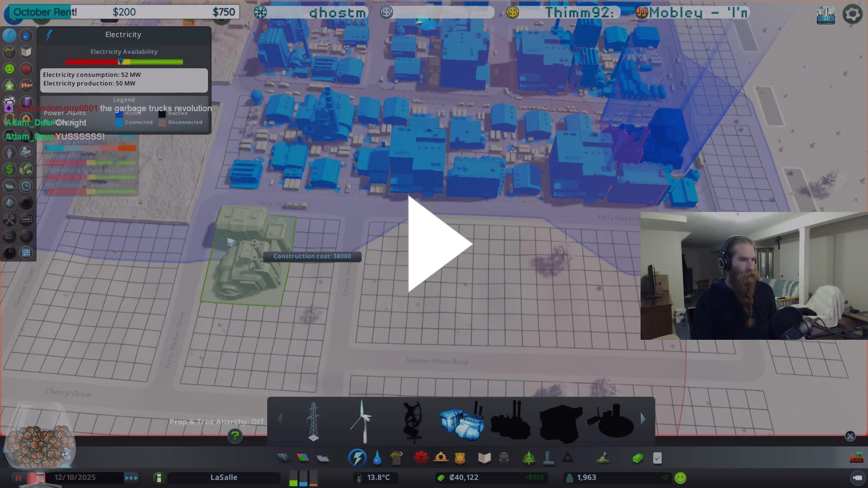Click the question mark help button
The width and height of the screenshot is (868, 488).
pos(235,436)
